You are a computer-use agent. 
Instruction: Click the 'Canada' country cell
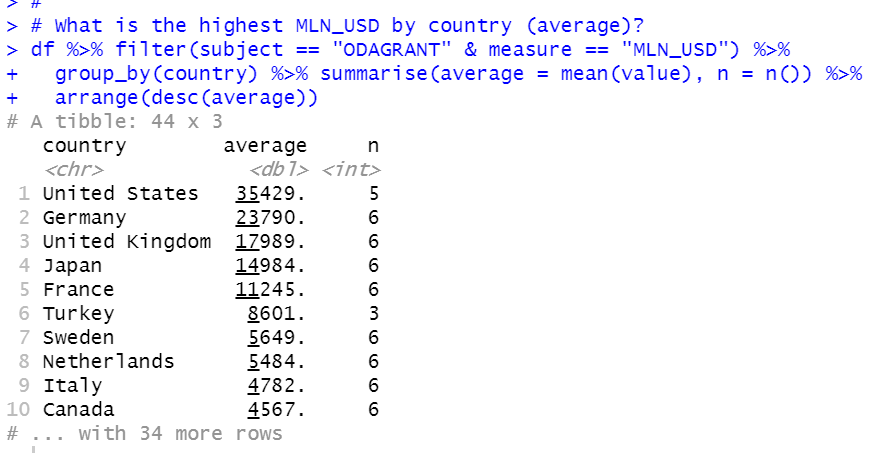tap(78, 410)
